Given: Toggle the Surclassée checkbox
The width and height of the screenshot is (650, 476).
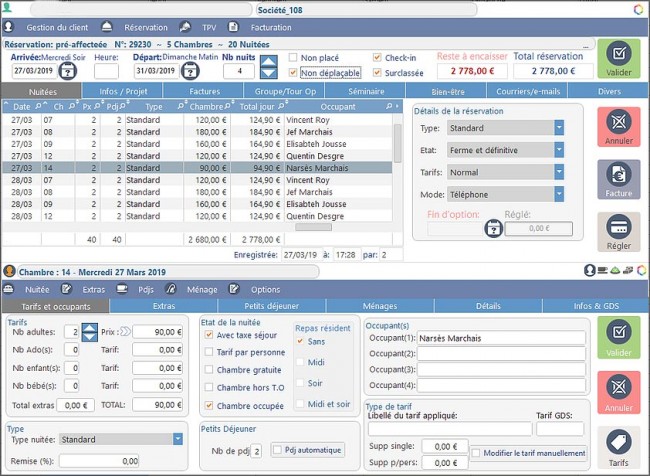Looking at the screenshot, I should pyautogui.click(x=377, y=72).
